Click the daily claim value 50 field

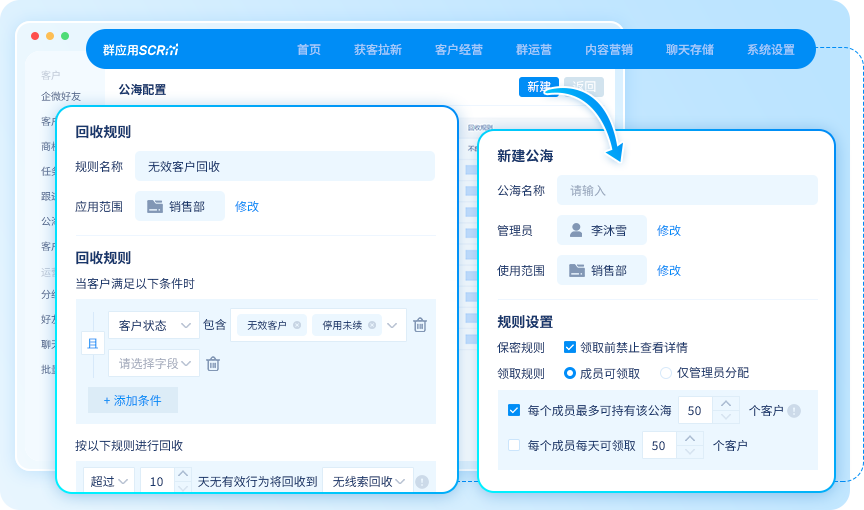click(659, 445)
